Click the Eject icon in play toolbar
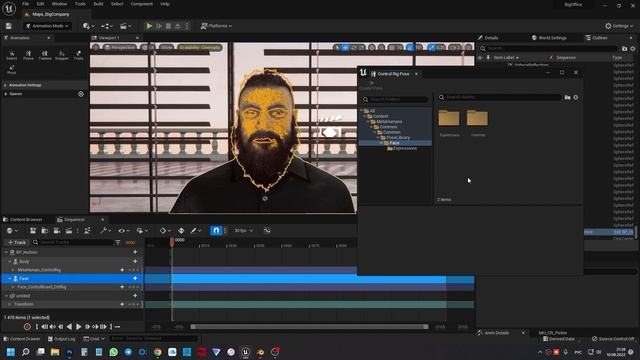 [x=178, y=26]
